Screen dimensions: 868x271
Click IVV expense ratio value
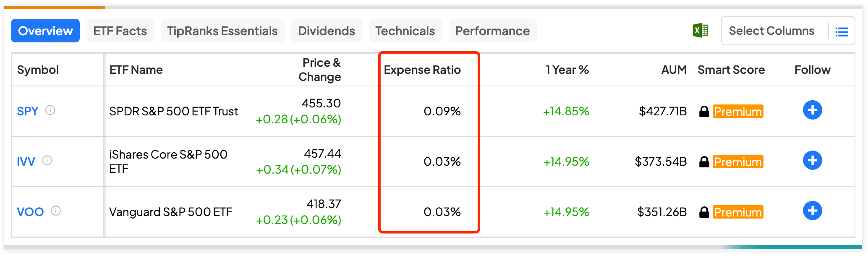(442, 162)
